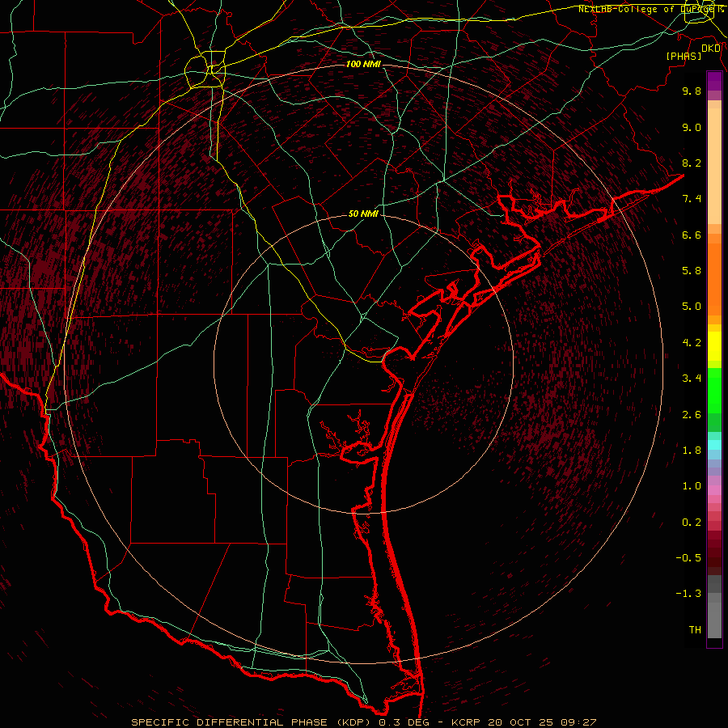Click the 6.6 value on the scale

click(692, 235)
